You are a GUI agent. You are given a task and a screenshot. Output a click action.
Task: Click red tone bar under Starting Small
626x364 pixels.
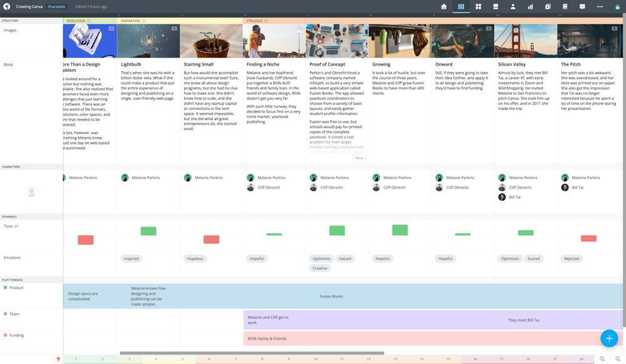coord(211,239)
